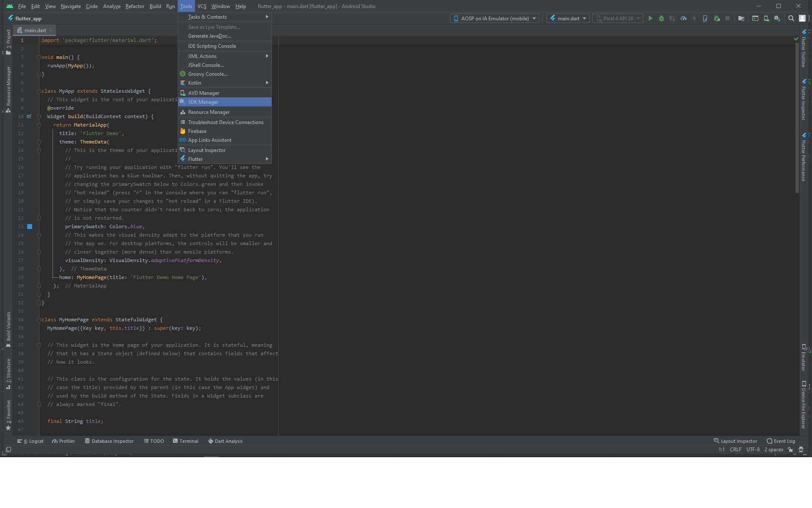This screenshot has height=508, width=812.
Task: Select AVD Manager menu entry
Action: click(x=225, y=93)
